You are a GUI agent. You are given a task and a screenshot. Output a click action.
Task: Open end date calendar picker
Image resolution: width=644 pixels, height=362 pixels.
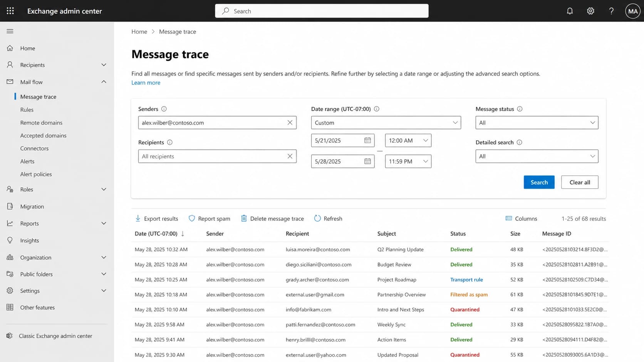(x=367, y=161)
